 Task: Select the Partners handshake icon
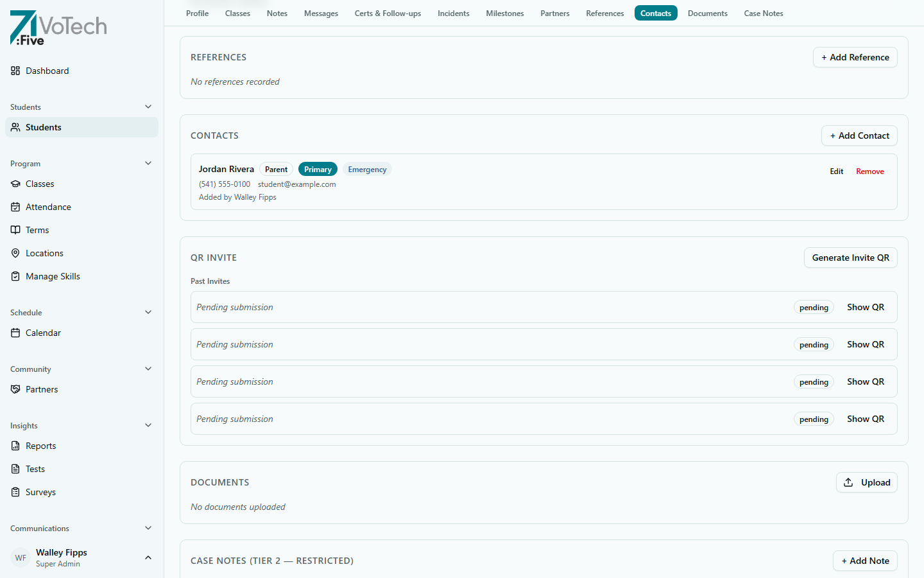pyautogui.click(x=15, y=389)
